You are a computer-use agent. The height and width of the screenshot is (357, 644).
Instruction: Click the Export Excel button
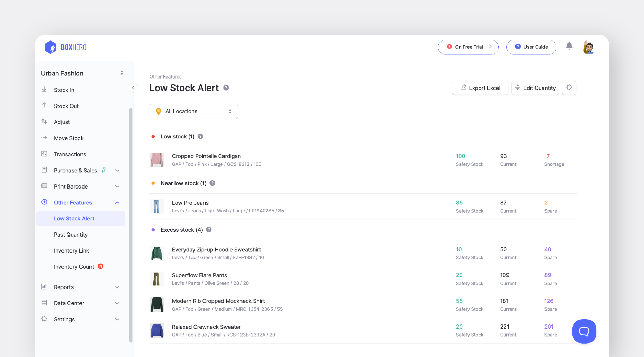click(x=480, y=88)
